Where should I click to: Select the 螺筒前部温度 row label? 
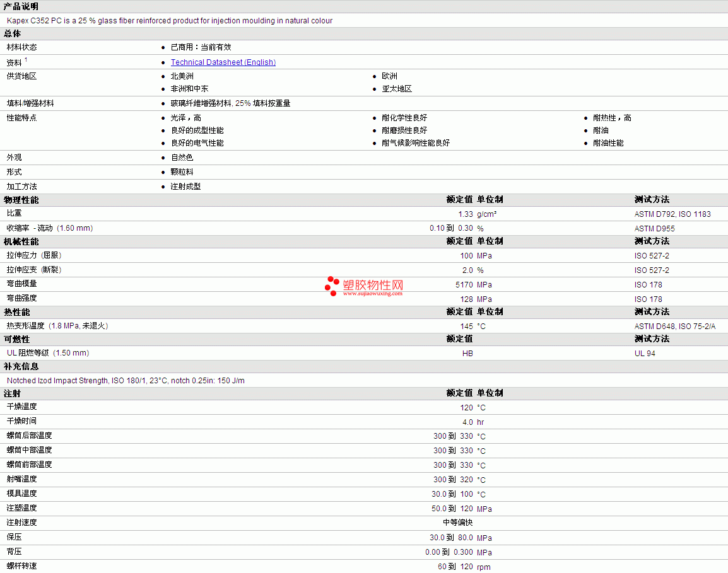[x=29, y=465]
